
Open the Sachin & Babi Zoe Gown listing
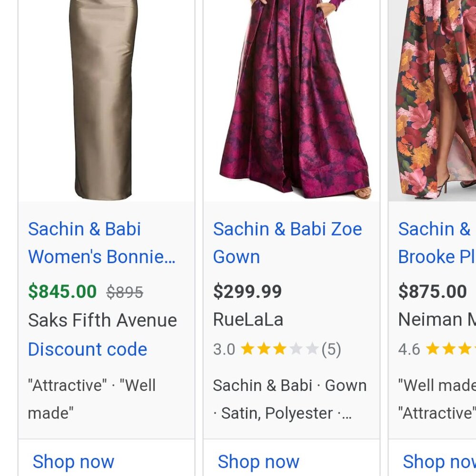(x=287, y=243)
